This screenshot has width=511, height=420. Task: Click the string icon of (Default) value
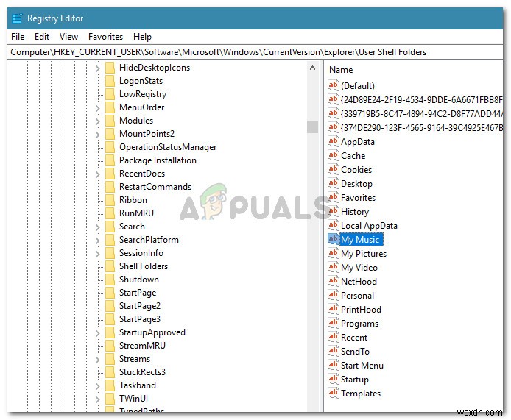click(333, 85)
